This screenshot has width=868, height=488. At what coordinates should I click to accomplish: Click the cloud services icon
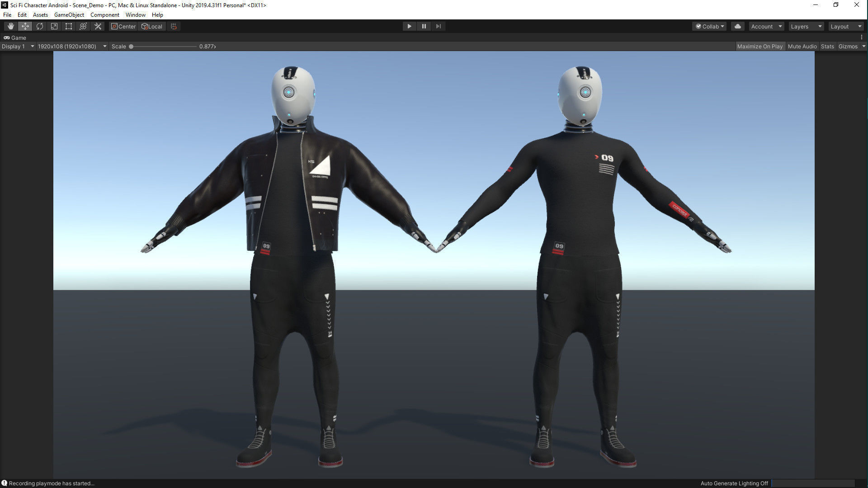[x=737, y=26]
